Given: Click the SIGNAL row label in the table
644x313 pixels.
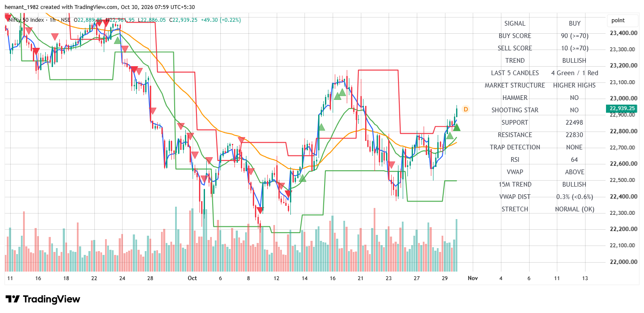Looking at the screenshot, I should tap(515, 23).
